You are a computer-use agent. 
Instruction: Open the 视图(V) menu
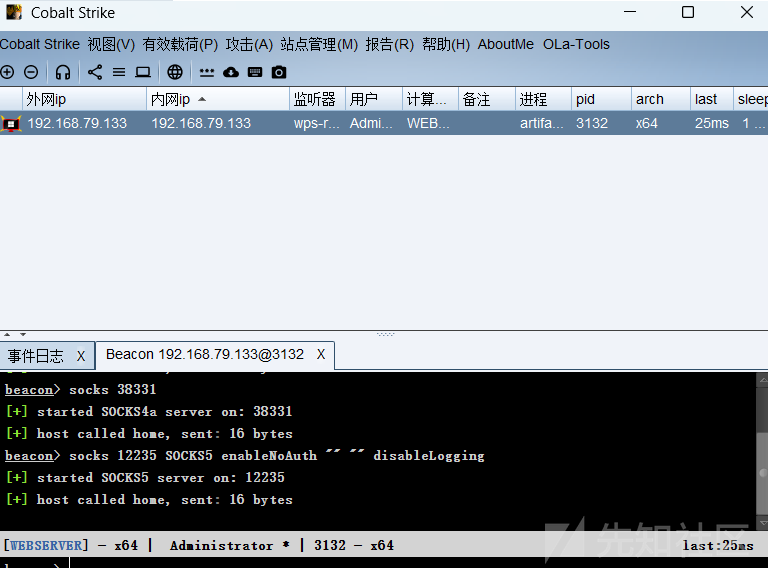click(111, 44)
